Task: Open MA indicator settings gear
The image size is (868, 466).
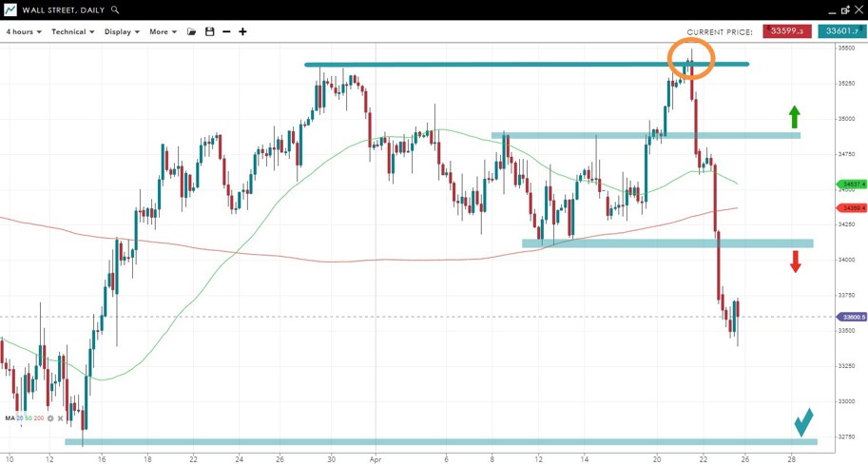Action: coord(50,417)
